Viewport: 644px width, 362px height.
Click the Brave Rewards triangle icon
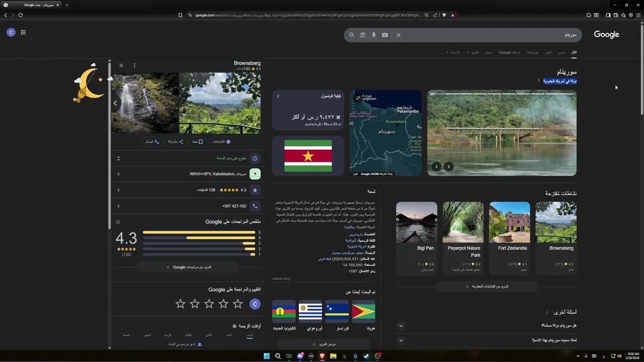(x=452, y=15)
